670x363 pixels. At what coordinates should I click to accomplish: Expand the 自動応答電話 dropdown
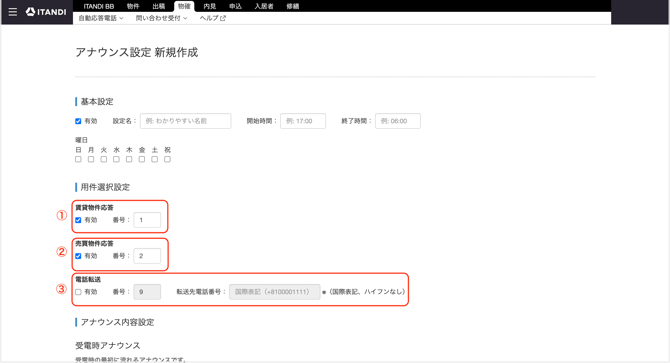(101, 18)
